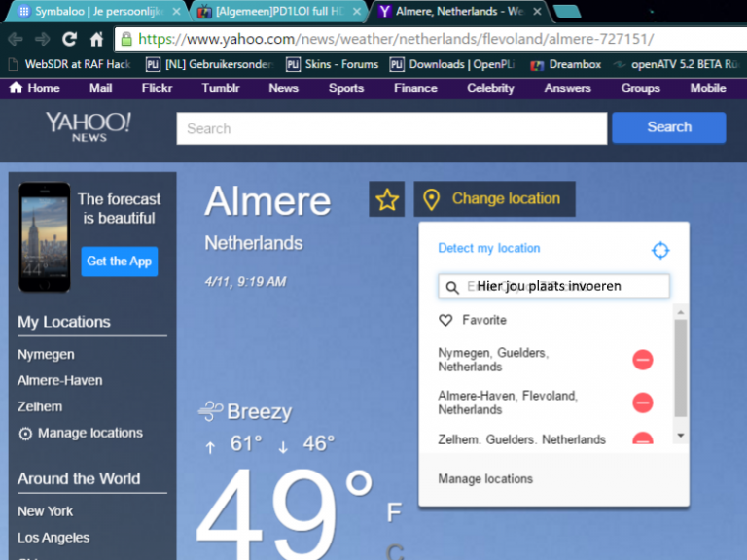Open the Skins - Forums bookmark

coord(332,64)
